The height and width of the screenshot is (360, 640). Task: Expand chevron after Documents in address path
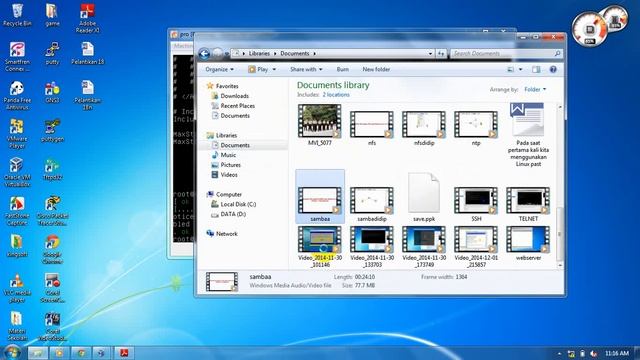(314, 53)
